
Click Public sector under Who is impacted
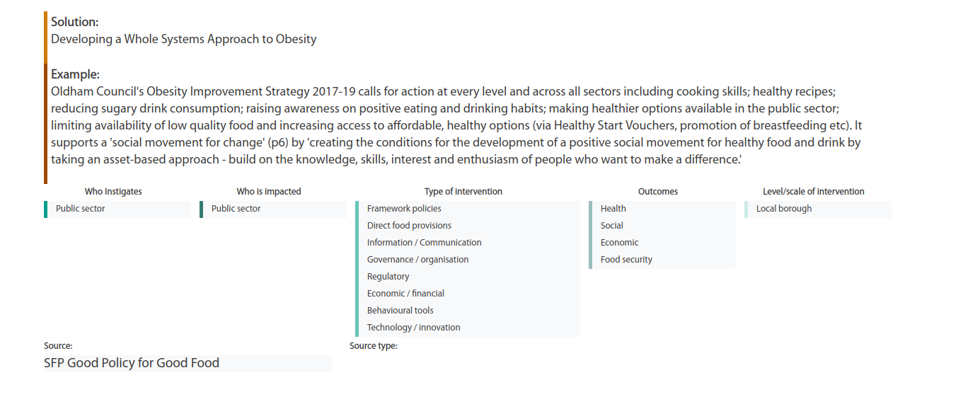273,209
